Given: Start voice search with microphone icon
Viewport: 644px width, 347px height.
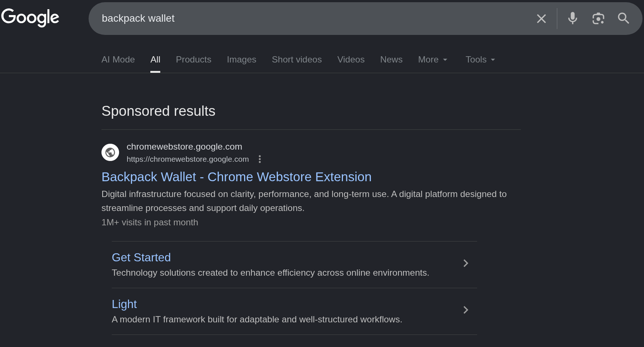Looking at the screenshot, I should (572, 18).
